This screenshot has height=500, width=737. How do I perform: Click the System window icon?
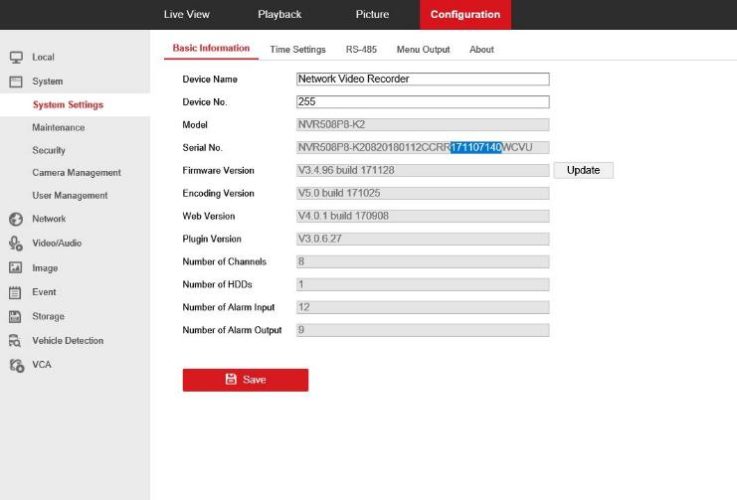[x=16, y=82]
